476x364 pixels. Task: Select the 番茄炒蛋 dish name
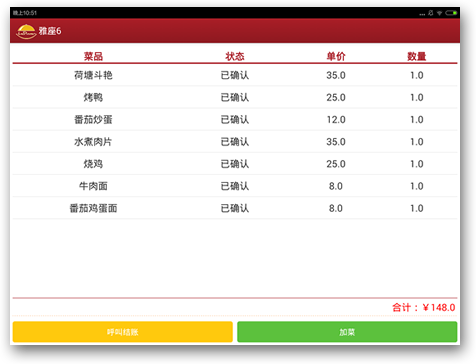(x=93, y=119)
